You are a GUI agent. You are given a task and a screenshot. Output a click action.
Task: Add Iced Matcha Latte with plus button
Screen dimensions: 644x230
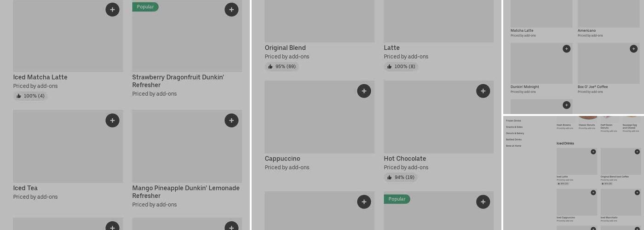[x=112, y=10]
